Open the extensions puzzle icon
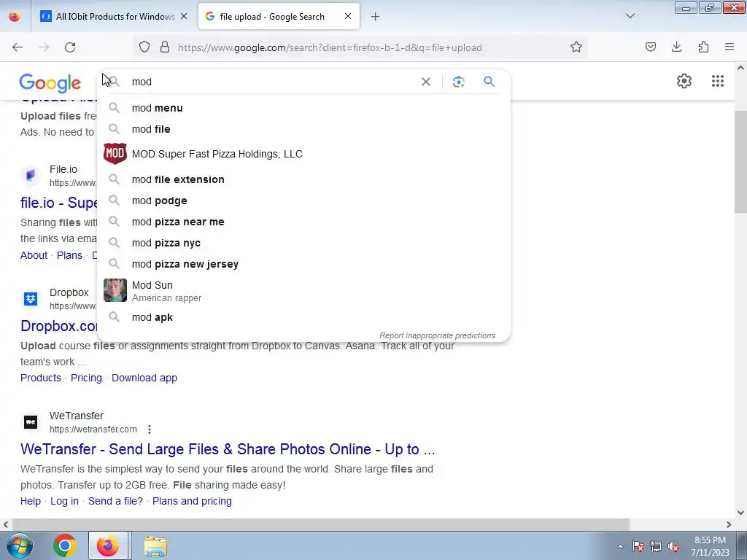The image size is (747, 560). (x=703, y=47)
